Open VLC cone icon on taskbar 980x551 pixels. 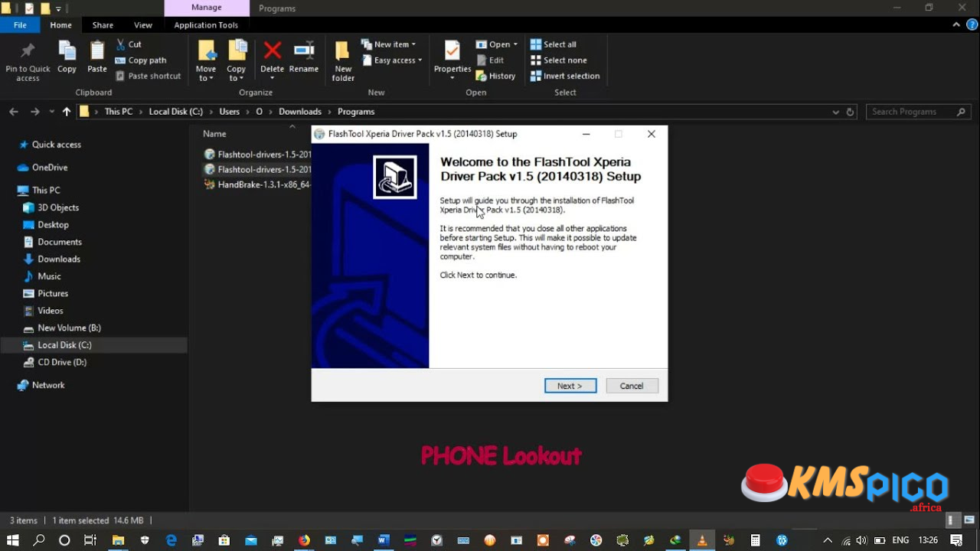click(702, 540)
